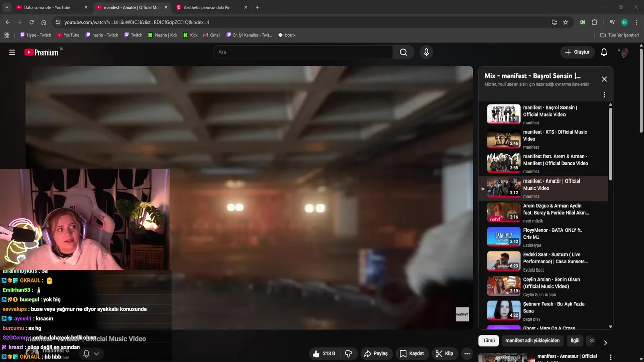Viewport: 644px width, 362px height.
Task: Open the apps grid in bookmarks bar
Action: (x=7, y=35)
